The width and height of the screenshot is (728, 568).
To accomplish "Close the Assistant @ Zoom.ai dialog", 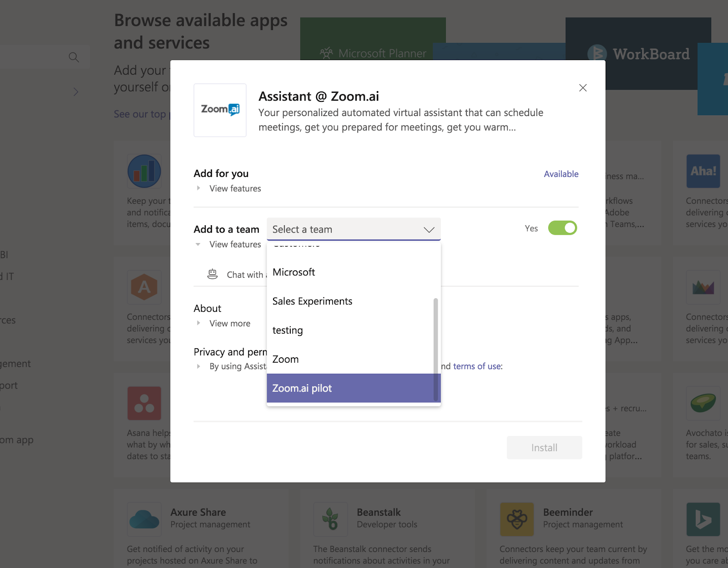I will tap(583, 88).
